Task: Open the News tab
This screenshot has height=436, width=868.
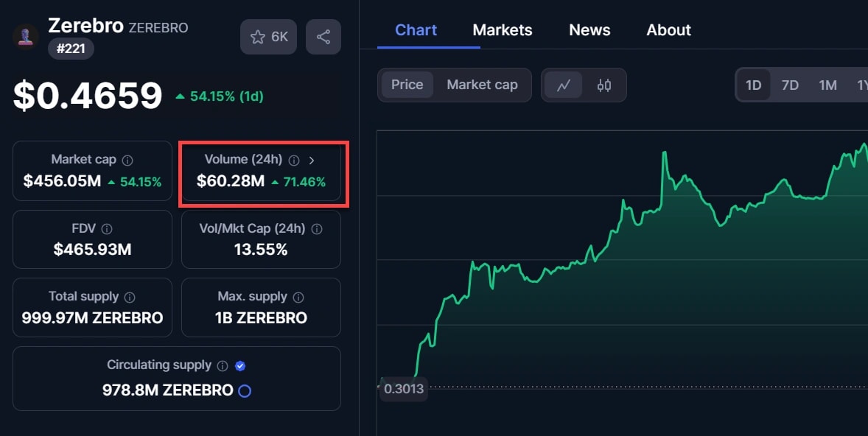Action: [x=589, y=30]
